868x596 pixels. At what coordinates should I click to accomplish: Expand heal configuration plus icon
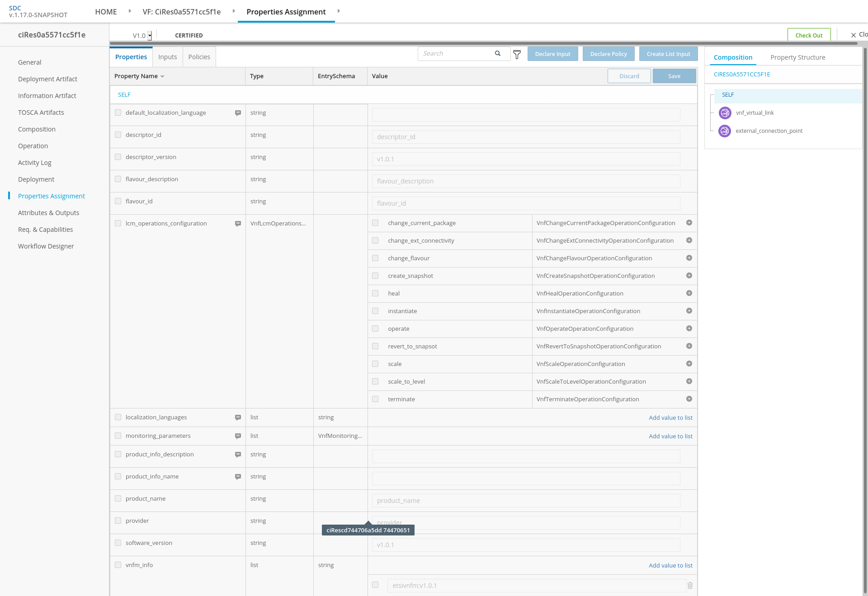689,293
